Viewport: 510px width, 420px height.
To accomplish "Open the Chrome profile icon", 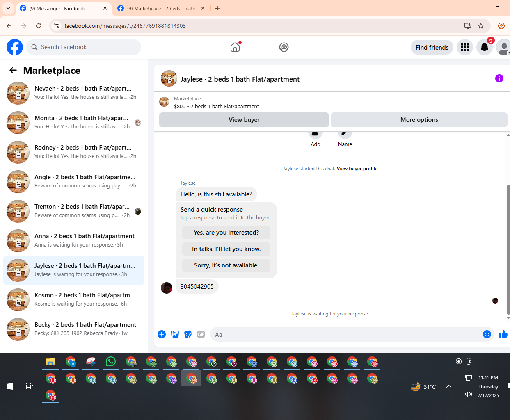I will 501,26.
